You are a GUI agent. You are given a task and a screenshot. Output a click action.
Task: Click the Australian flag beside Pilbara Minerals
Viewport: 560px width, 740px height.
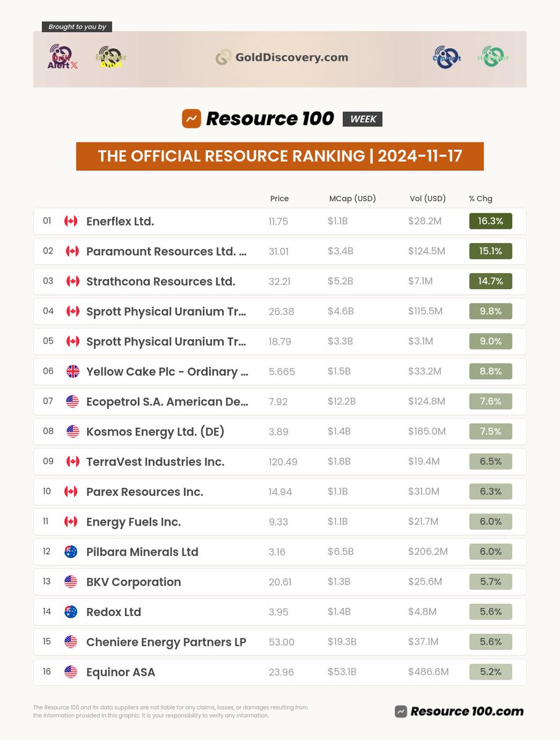71,552
